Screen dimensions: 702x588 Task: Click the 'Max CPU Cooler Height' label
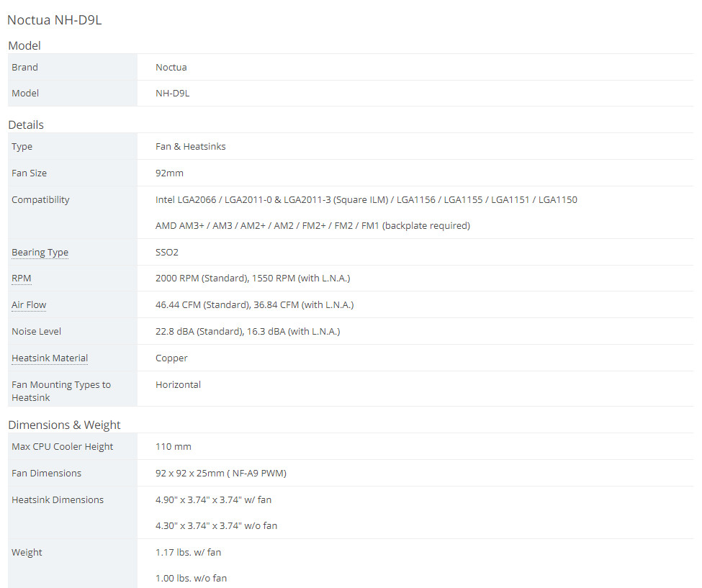click(x=62, y=447)
